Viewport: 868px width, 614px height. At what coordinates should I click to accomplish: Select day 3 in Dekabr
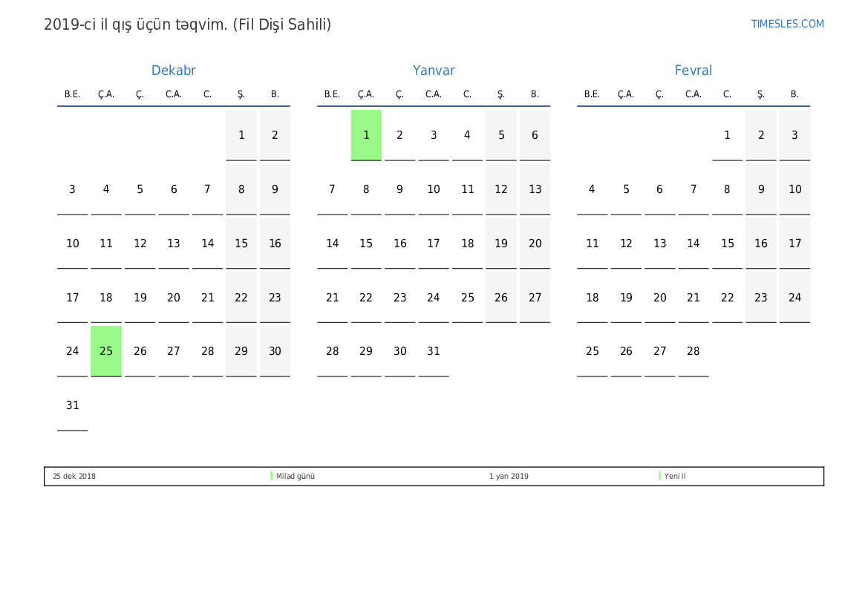tap(73, 189)
